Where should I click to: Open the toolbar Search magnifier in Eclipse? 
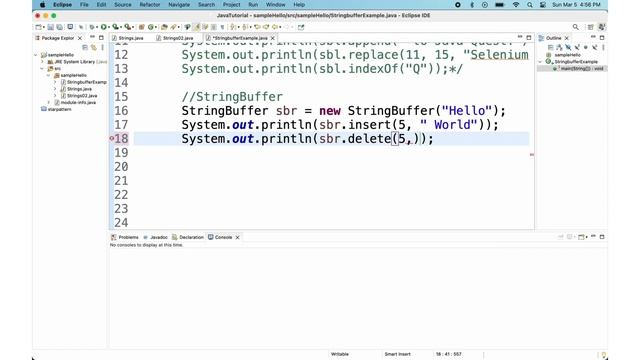[576, 27]
